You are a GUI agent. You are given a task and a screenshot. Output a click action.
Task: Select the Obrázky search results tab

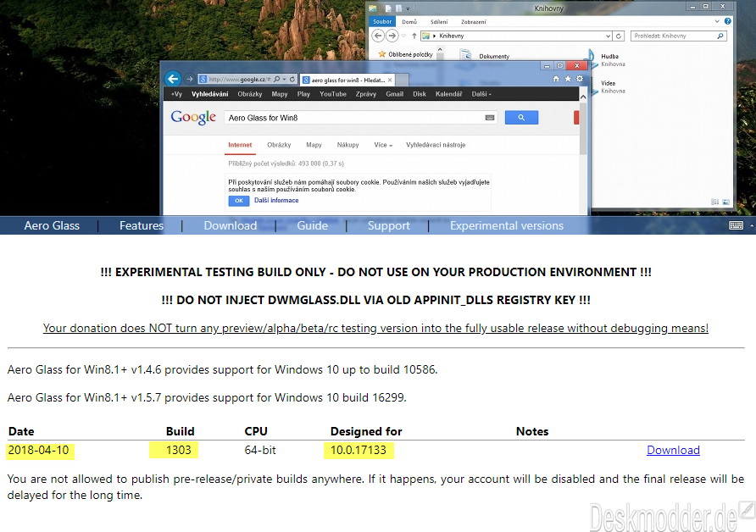[x=279, y=145]
